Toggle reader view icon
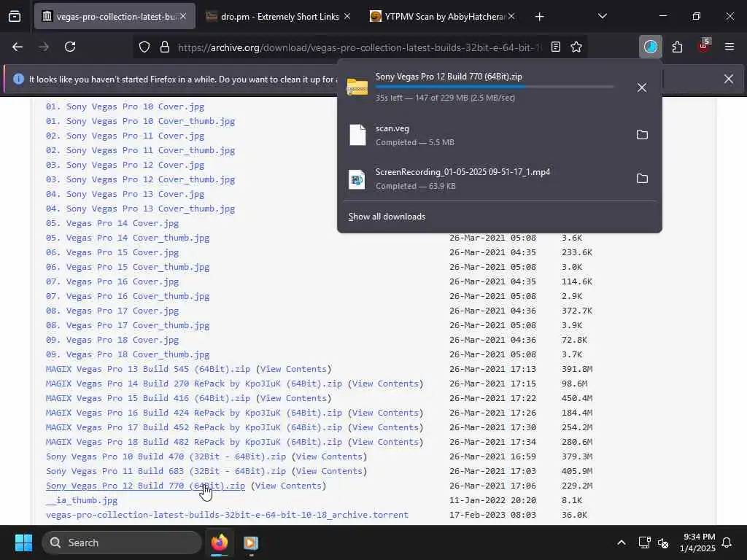 coord(555,47)
